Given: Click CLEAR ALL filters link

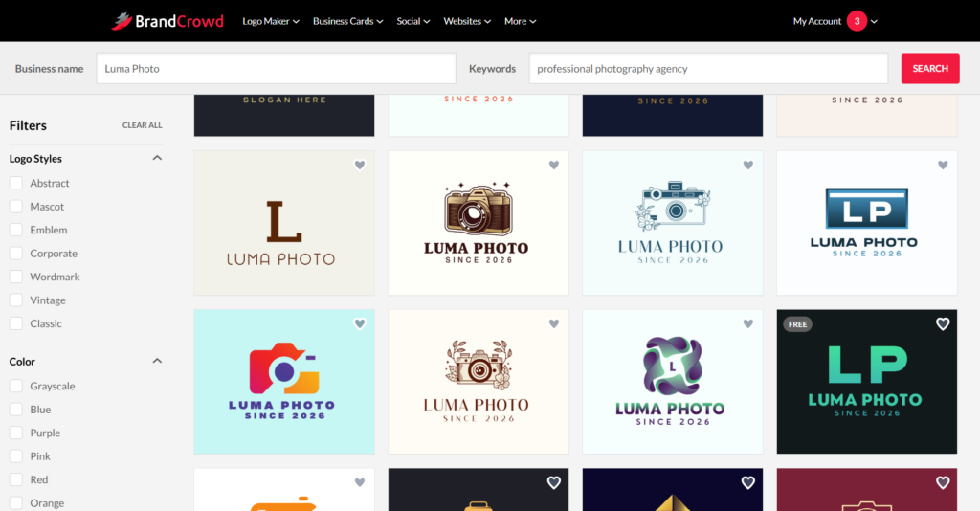Looking at the screenshot, I should click(142, 125).
